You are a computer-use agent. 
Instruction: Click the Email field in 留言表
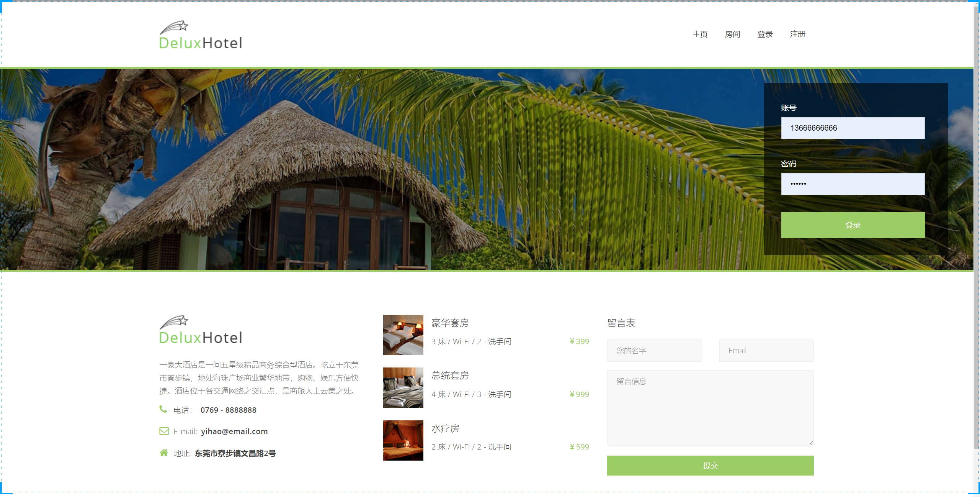click(x=766, y=350)
